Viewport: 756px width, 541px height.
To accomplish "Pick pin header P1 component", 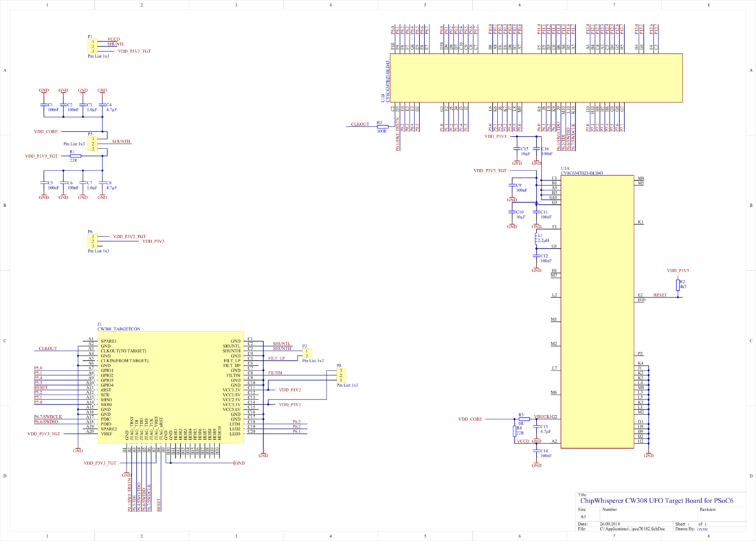I will tap(92, 46).
